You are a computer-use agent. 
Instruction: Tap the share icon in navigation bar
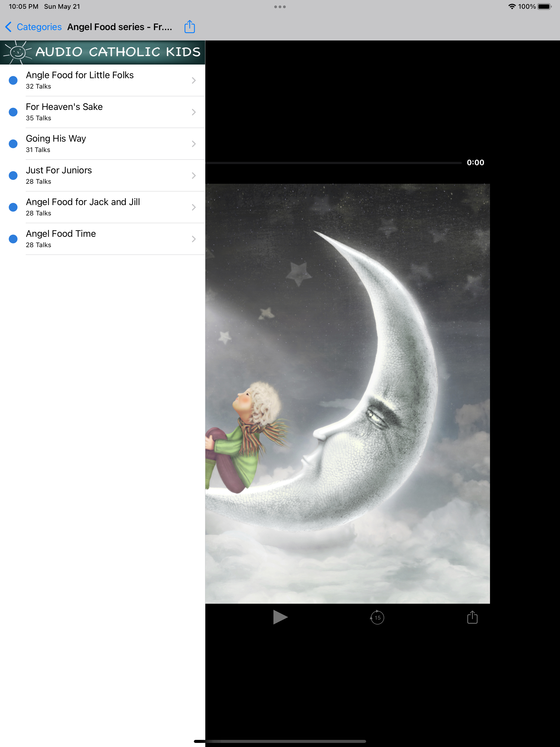pyautogui.click(x=189, y=27)
